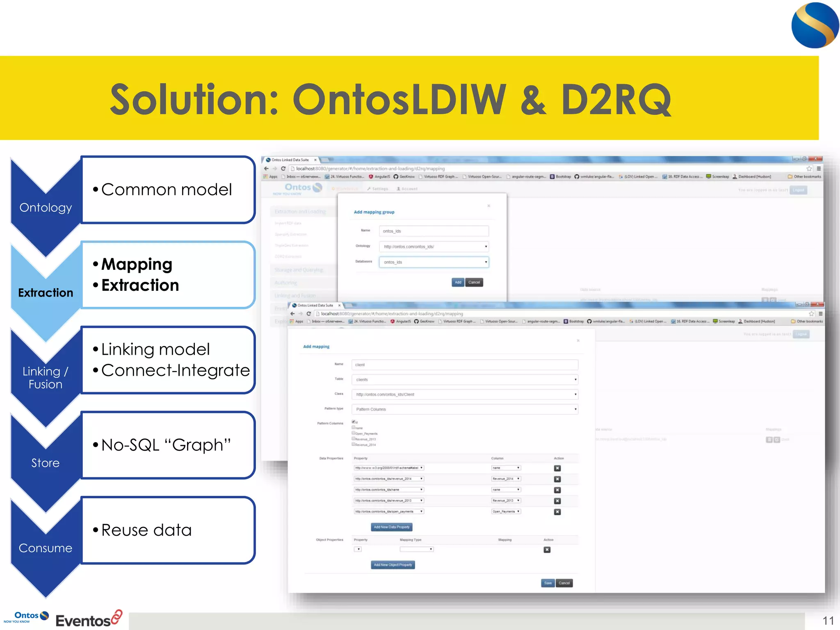Click Add in the Add mapping group dialog

coord(458,282)
